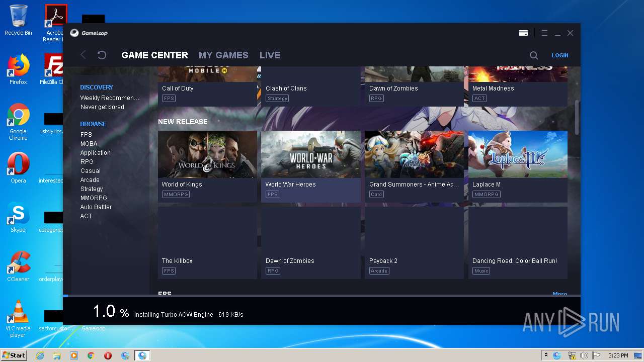
Task: Open FileZilla Client desktop icon
Action: 52,69
